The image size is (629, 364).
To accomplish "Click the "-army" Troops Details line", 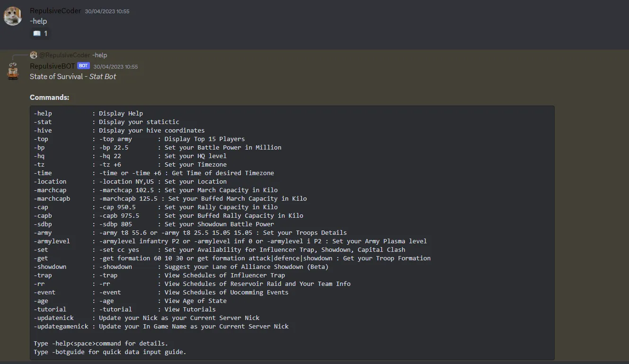I will [190, 233].
